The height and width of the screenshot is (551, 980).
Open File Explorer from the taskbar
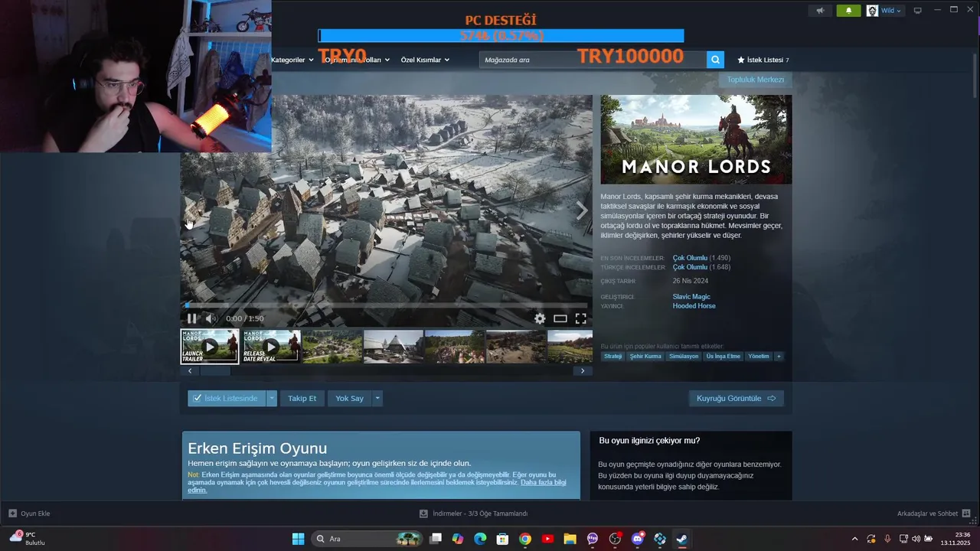[570, 539]
